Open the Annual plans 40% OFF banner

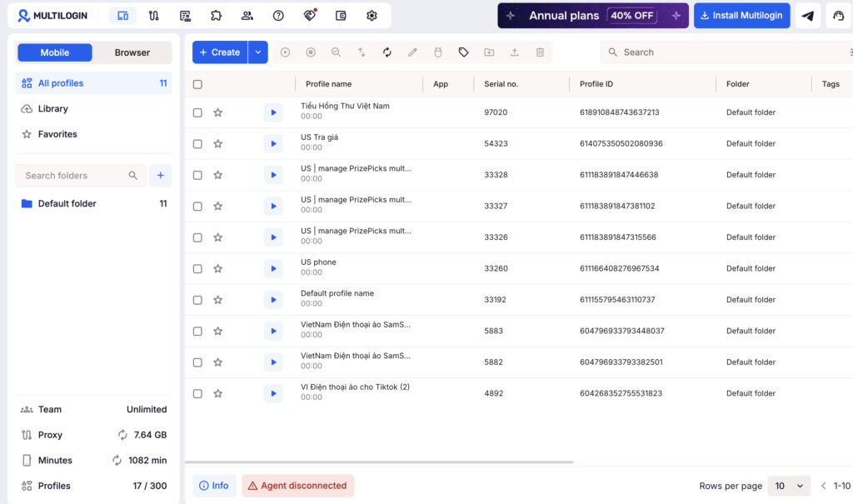click(593, 16)
